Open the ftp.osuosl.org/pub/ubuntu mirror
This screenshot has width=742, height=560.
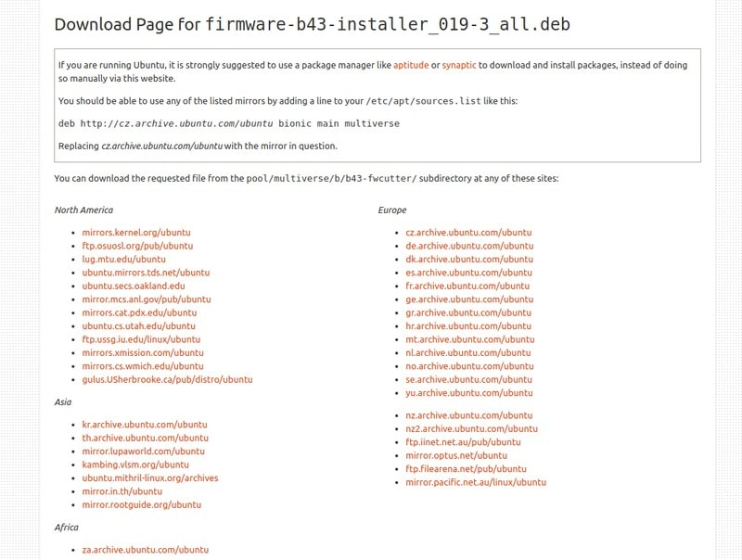coord(137,246)
